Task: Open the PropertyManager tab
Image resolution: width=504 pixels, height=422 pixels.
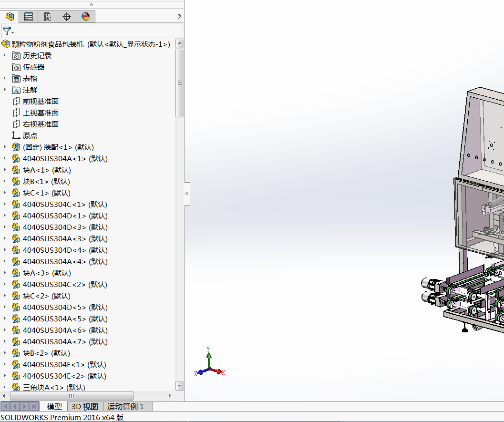Action: pyautogui.click(x=29, y=16)
